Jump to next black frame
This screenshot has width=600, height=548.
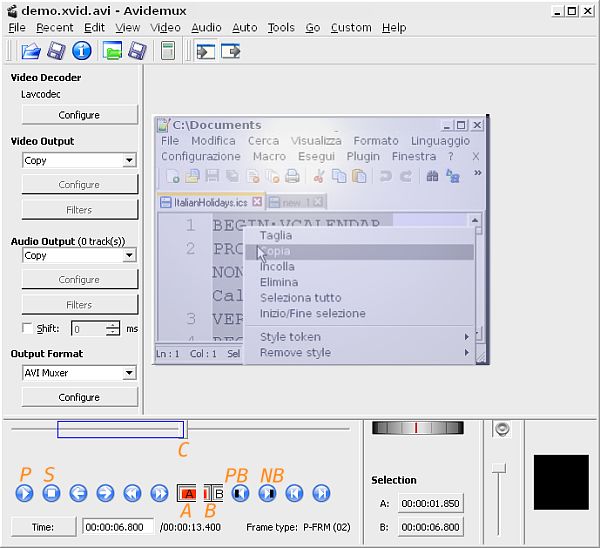coord(267,493)
